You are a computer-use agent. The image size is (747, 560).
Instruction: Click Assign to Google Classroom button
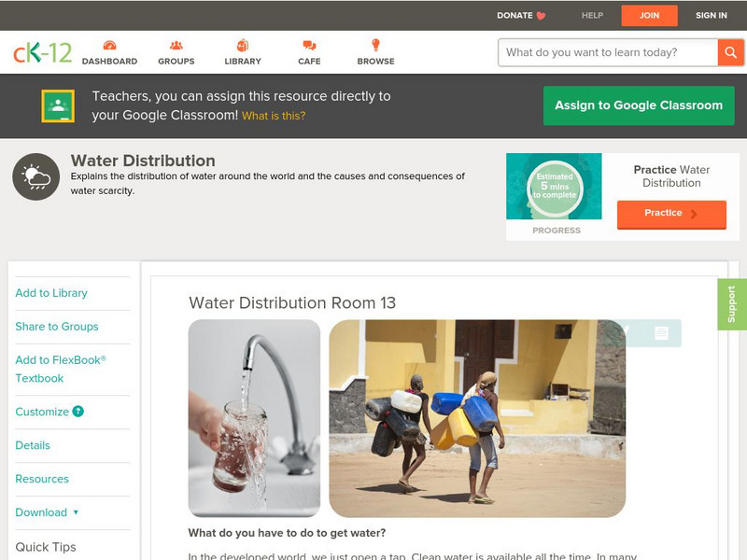(639, 105)
